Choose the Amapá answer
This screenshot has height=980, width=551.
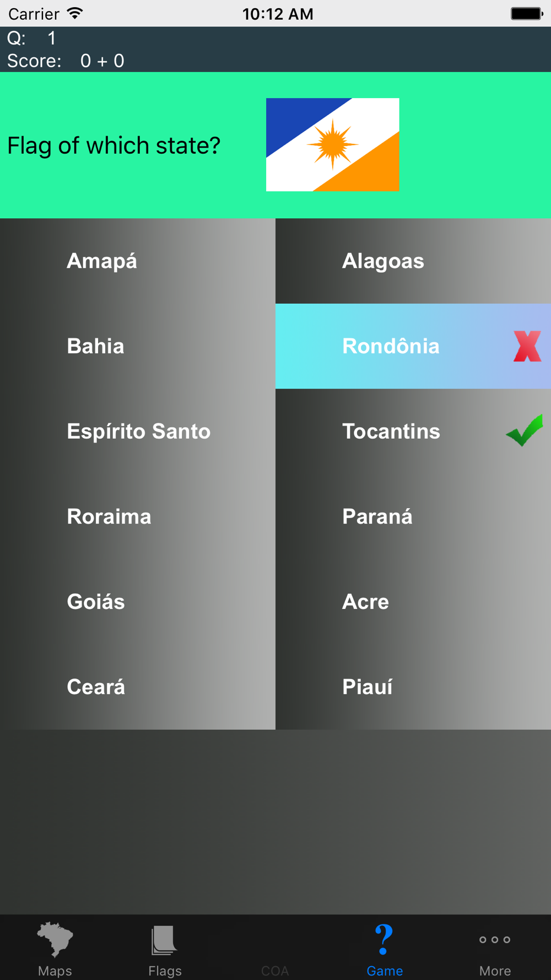click(138, 261)
